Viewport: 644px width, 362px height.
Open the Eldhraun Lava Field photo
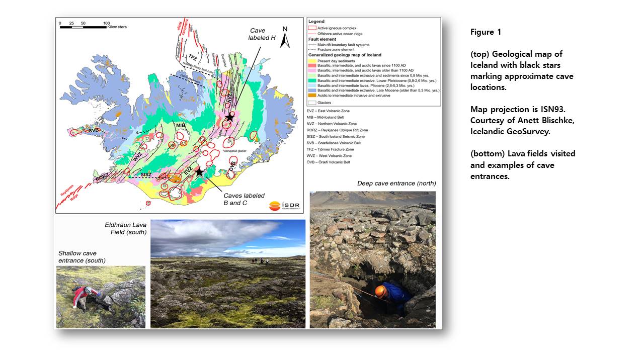coord(228,274)
